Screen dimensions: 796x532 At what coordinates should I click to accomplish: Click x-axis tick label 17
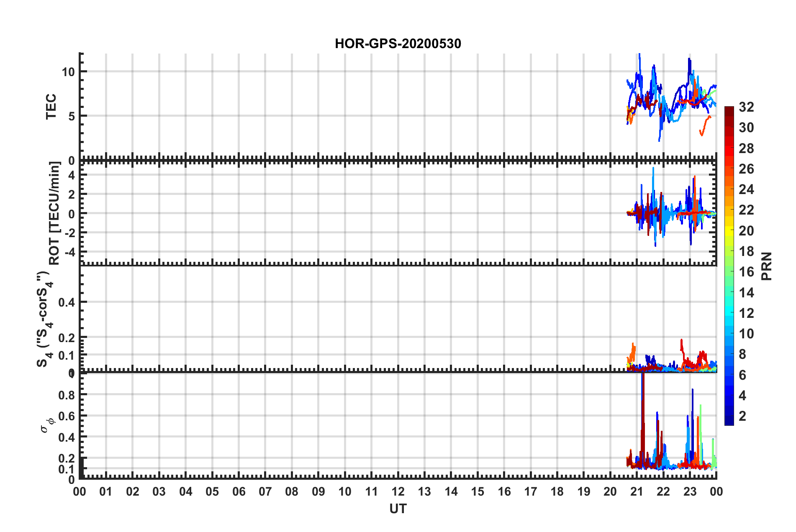[x=531, y=491]
